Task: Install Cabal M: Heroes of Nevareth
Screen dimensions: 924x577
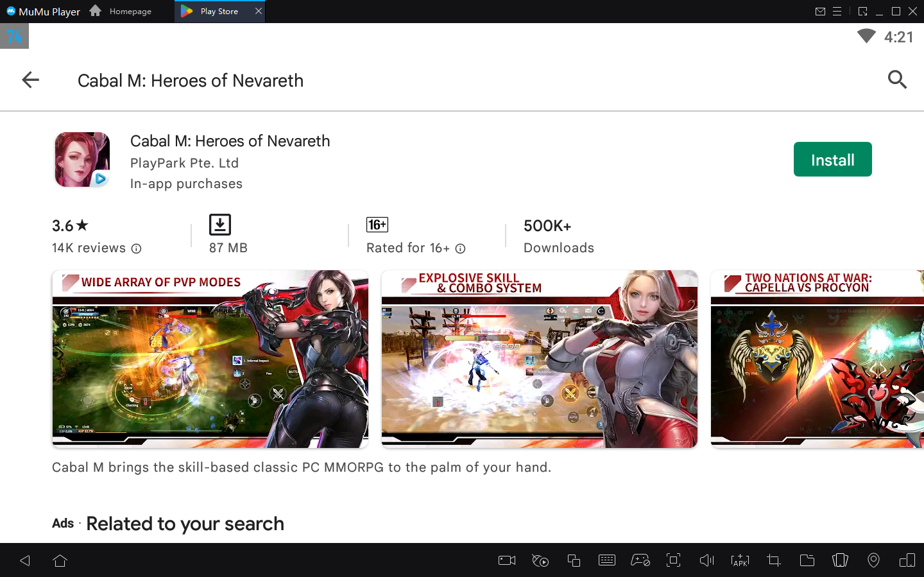Action: [x=832, y=159]
